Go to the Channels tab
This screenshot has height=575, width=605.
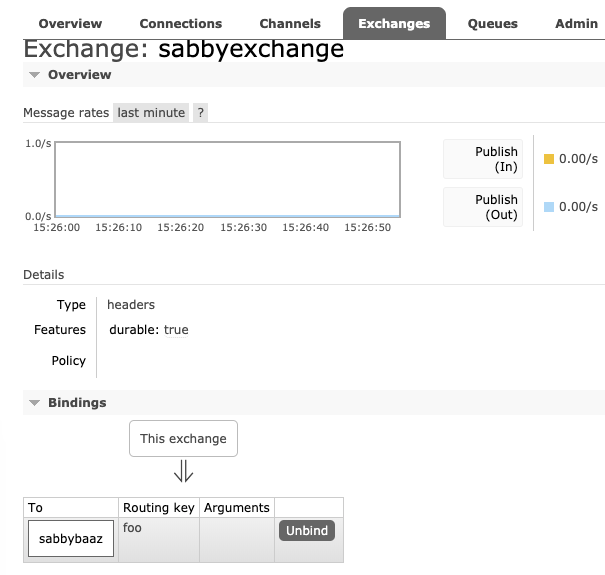[x=290, y=24]
